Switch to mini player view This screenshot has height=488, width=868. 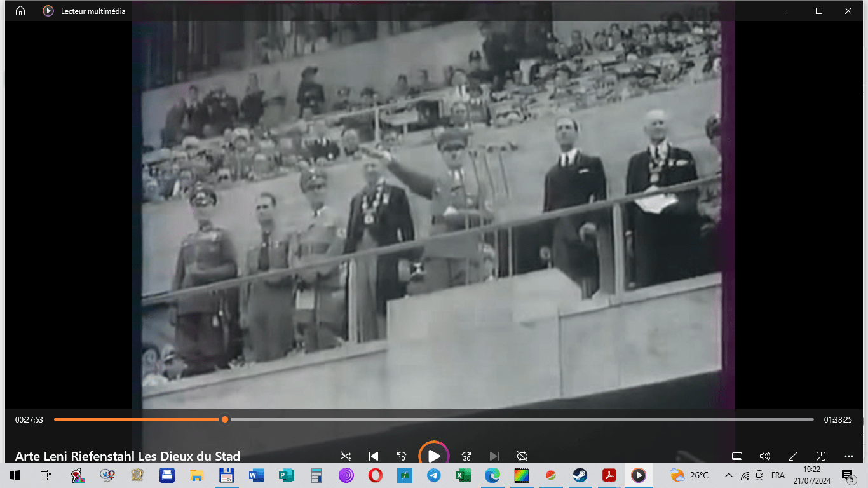[x=821, y=456]
